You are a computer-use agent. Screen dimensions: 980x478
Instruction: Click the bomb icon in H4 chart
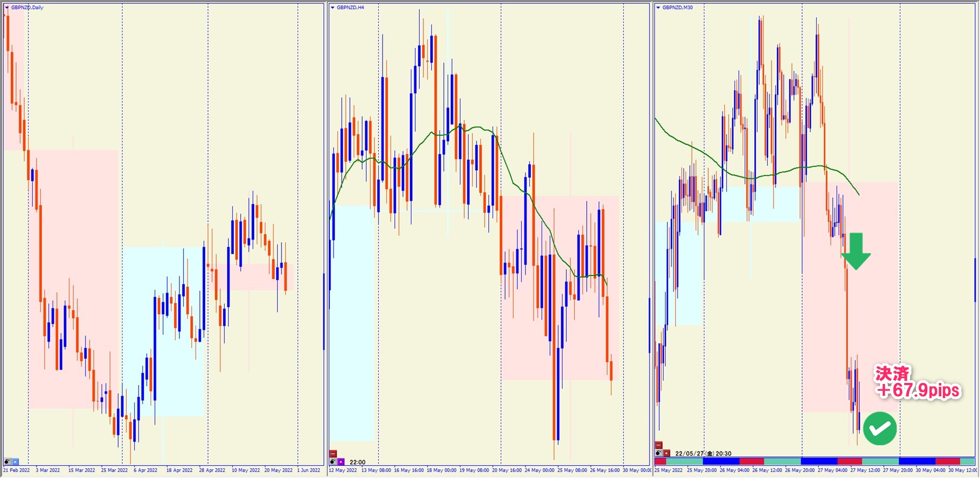coord(333,461)
